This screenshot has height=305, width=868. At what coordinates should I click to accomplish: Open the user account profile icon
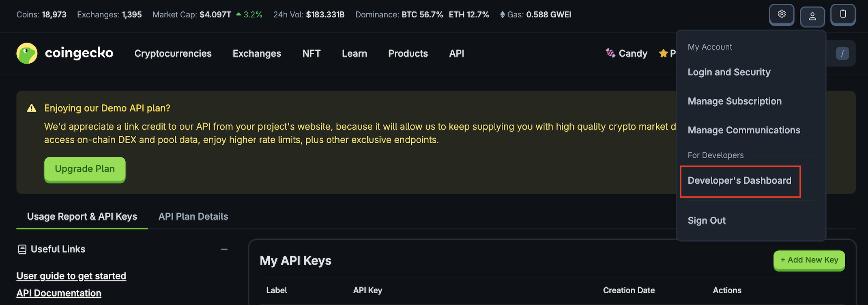click(x=812, y=17)
